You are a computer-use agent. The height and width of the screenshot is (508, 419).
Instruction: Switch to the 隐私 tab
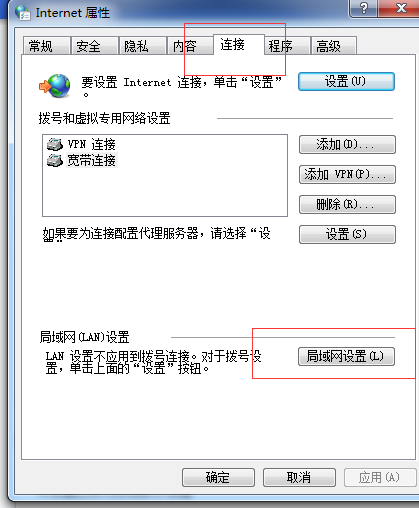click(143, 46)
